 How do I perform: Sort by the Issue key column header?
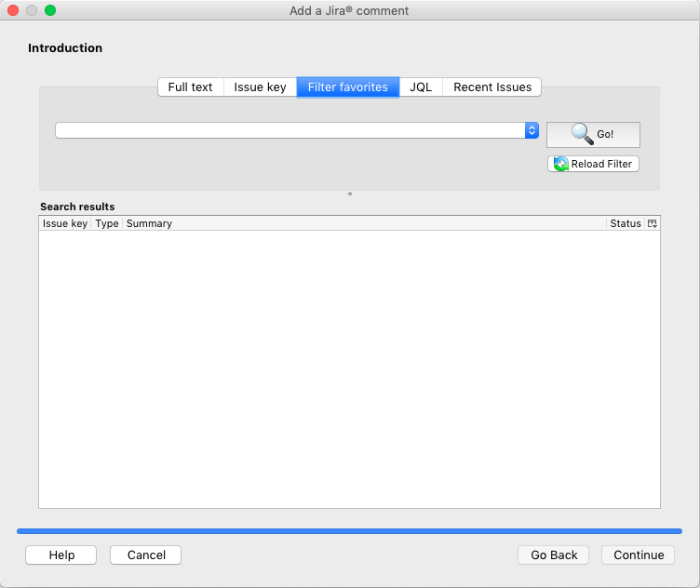point(65,223)
